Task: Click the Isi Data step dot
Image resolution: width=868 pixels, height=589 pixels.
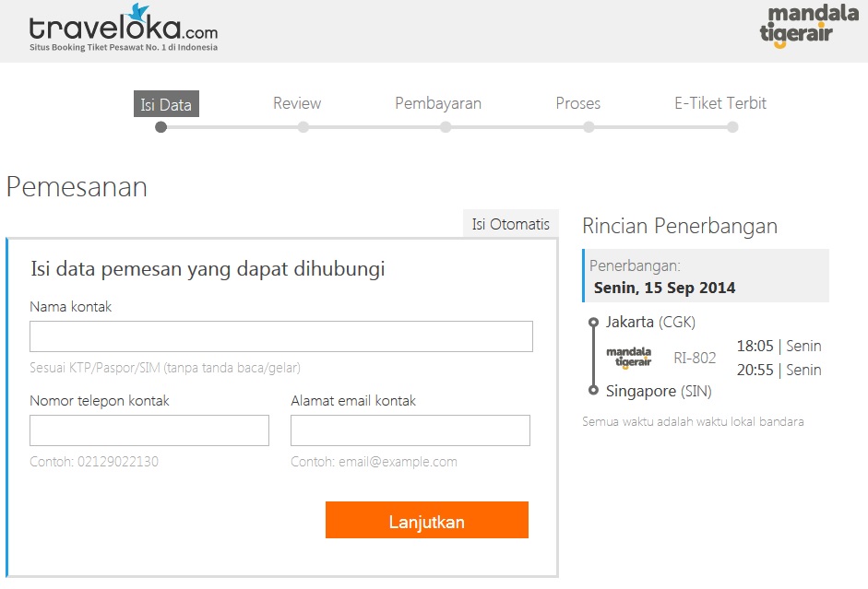Action: (x=161, y=127)
